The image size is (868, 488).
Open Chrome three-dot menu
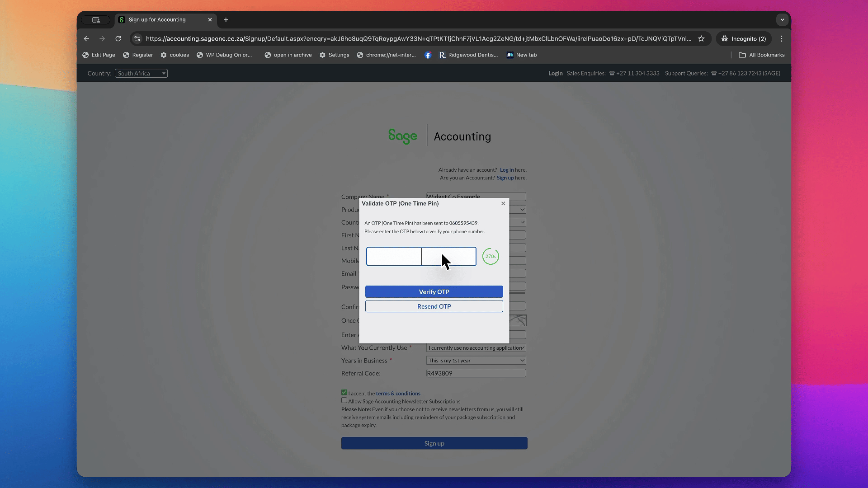click(x=781, y=39)
